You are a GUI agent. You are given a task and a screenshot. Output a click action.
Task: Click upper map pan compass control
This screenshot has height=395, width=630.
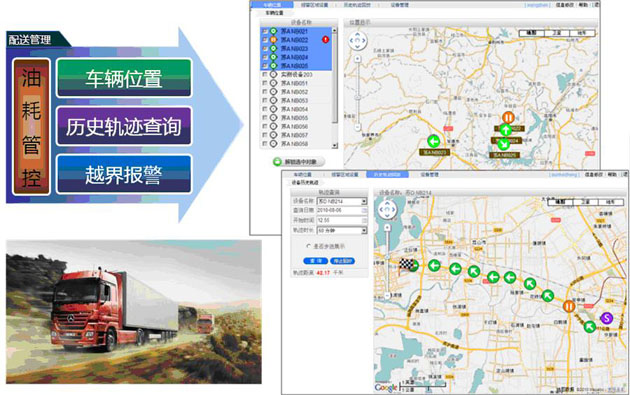[x=358, y=41]
